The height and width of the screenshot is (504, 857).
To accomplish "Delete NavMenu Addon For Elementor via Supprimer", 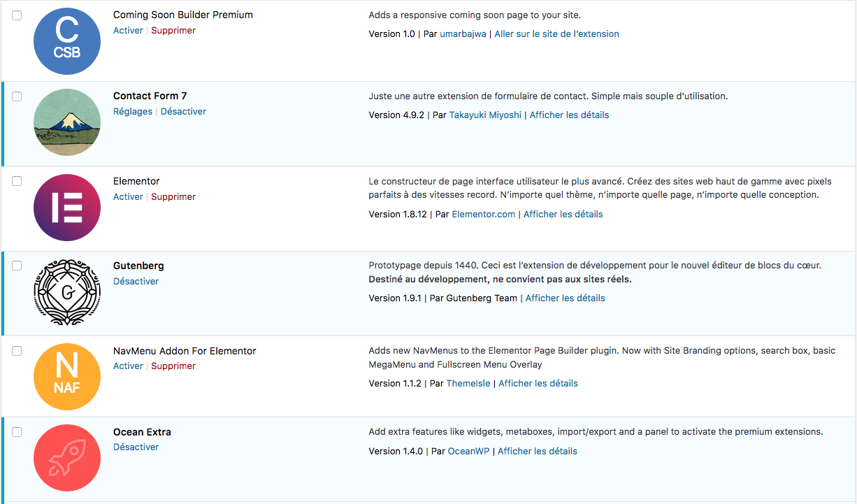I will click(173, 366).
